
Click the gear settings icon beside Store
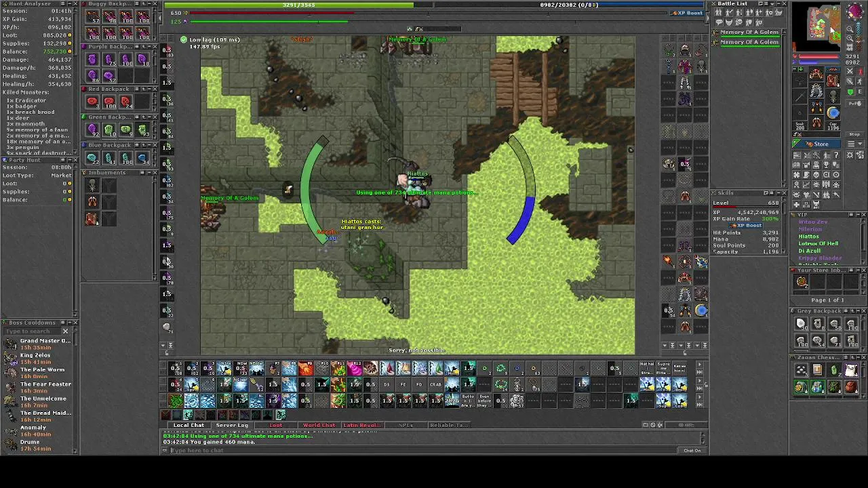tap(849, 155)
